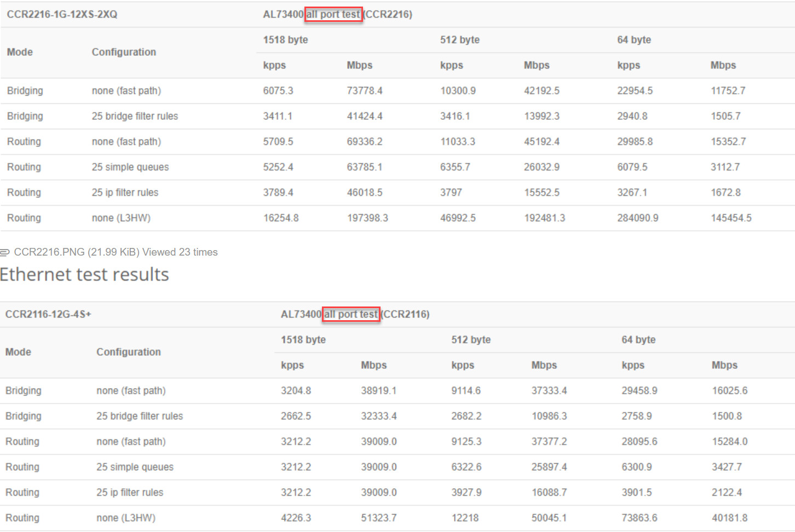This screenshot has width=795, height=532.
Task: Select value 51323.7 in CCR2116 L3HW row
Action: pyautogui.click(x=378, y=518)
